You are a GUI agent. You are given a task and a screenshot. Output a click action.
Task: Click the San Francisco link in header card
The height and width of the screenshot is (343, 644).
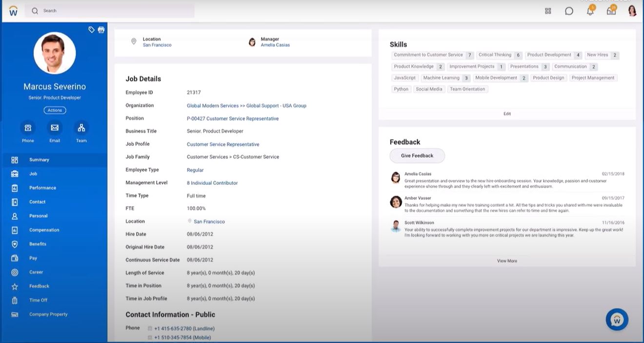(x=157, y=45)
